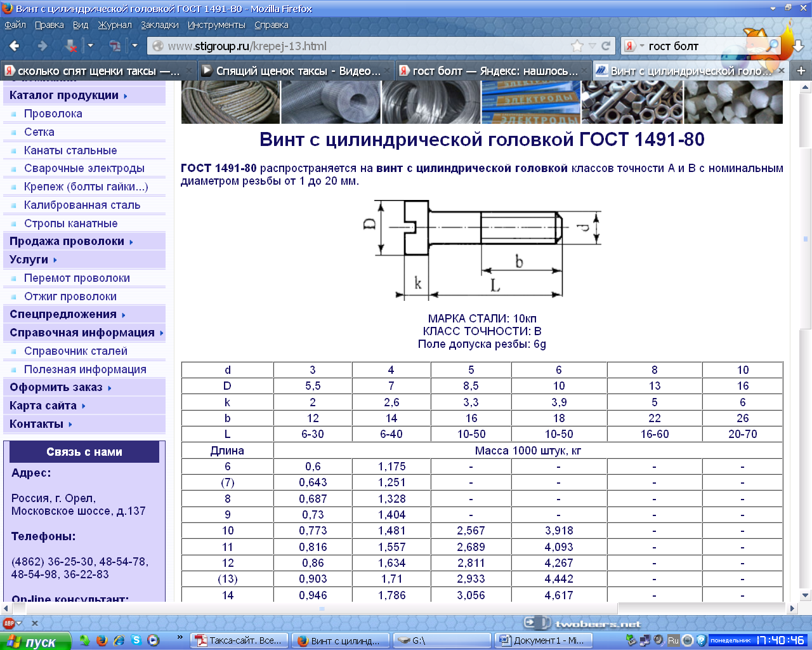Viewport: 812px width, 650px height.
Task: Open the URL history dropdown arrow
Action: [x=592, y=46]
